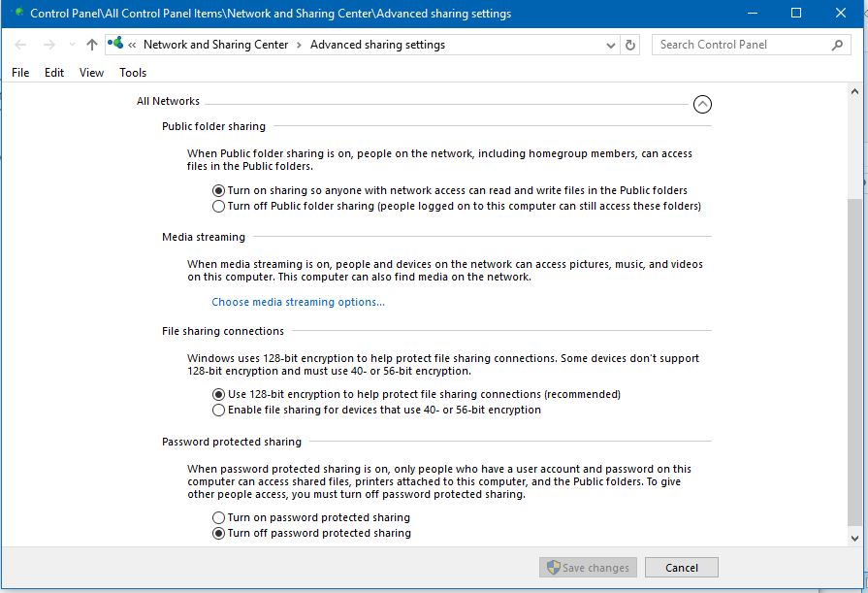This screenshot has height=593, width=868.
Task: Click the double chevron breadcrumb overflow
Action: pyautogui.click(x=132, y=46)
